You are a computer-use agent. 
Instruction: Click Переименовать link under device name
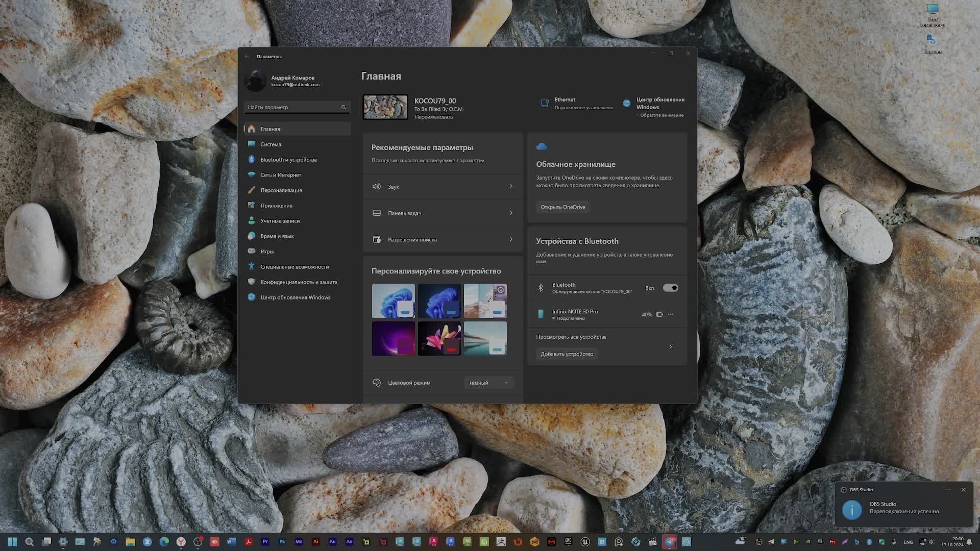[x=433, y=117]
